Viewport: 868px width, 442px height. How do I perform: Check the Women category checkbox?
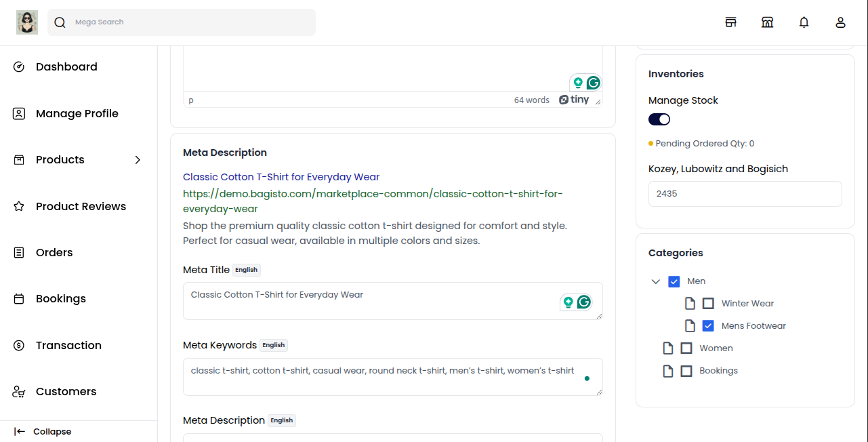(x=686, y=348)
